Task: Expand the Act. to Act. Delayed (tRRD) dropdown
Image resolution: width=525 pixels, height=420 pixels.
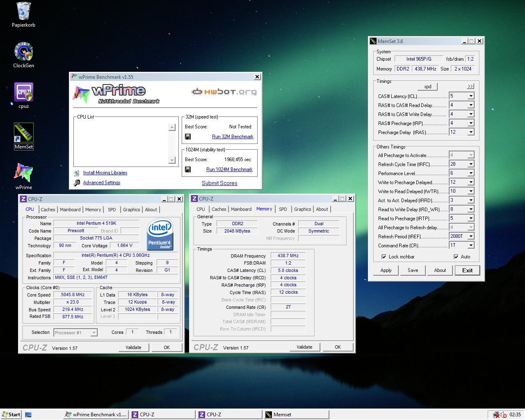Action: [x=471, y=200]
